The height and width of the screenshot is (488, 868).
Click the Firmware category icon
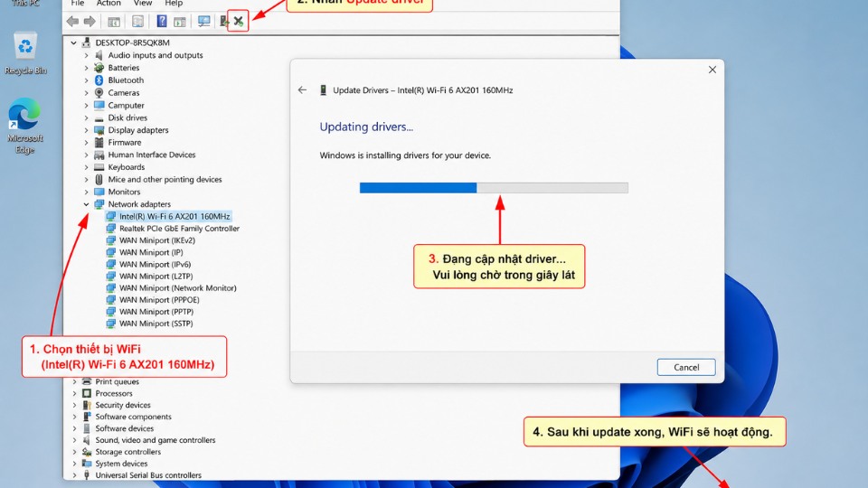click(99, 142)
